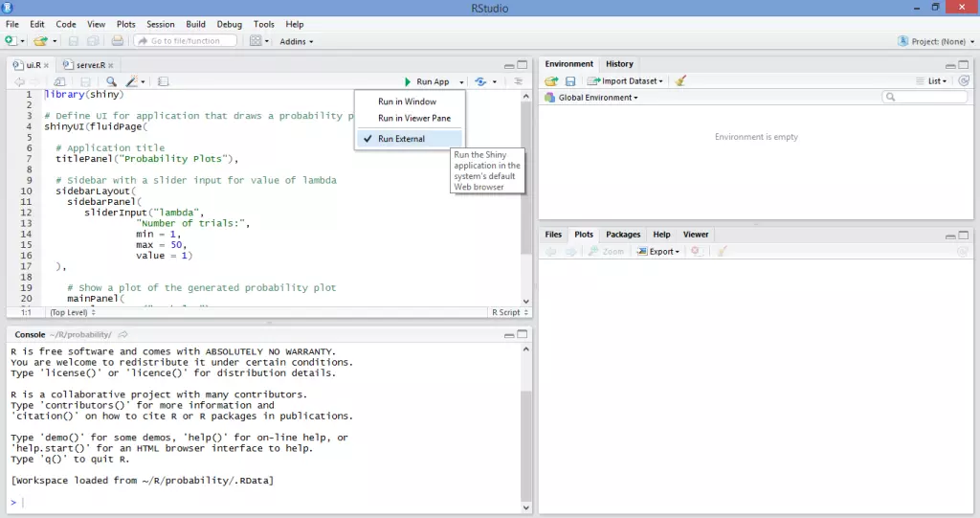Click the Run App button
Screen dimensions: 980x518
point(427,81)
